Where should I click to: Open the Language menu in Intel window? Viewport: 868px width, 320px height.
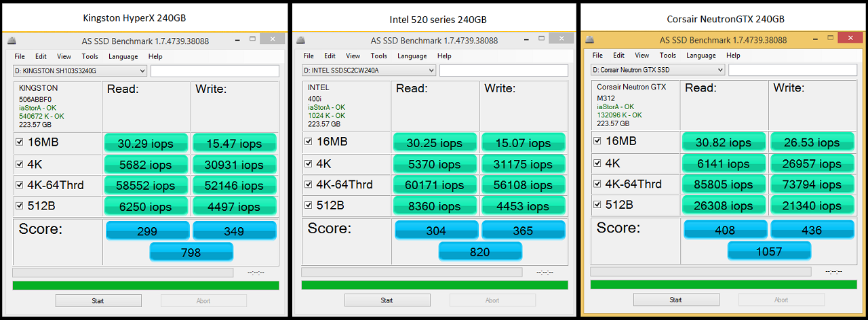click(x=412, y=56)
